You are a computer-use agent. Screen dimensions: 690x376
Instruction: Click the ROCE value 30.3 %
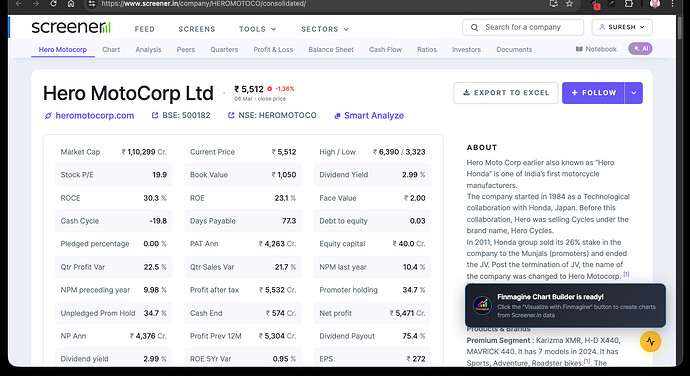coord(155,198)
